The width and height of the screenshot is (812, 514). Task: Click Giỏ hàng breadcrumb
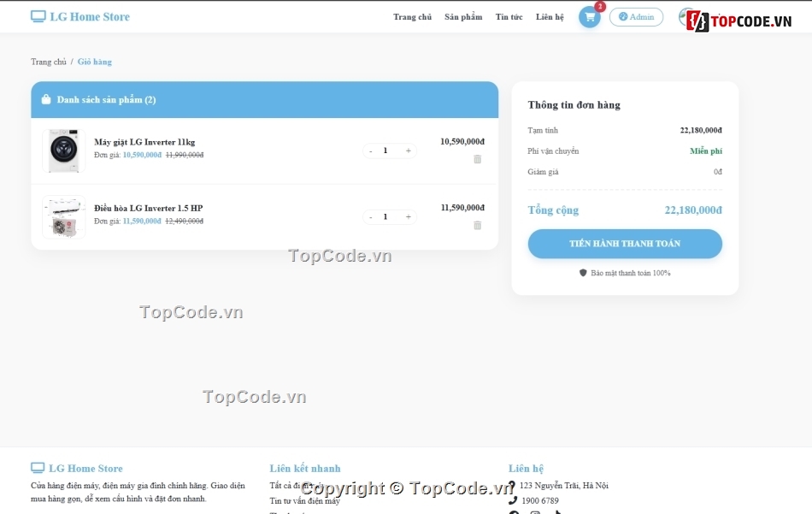(x=94, y=62)
